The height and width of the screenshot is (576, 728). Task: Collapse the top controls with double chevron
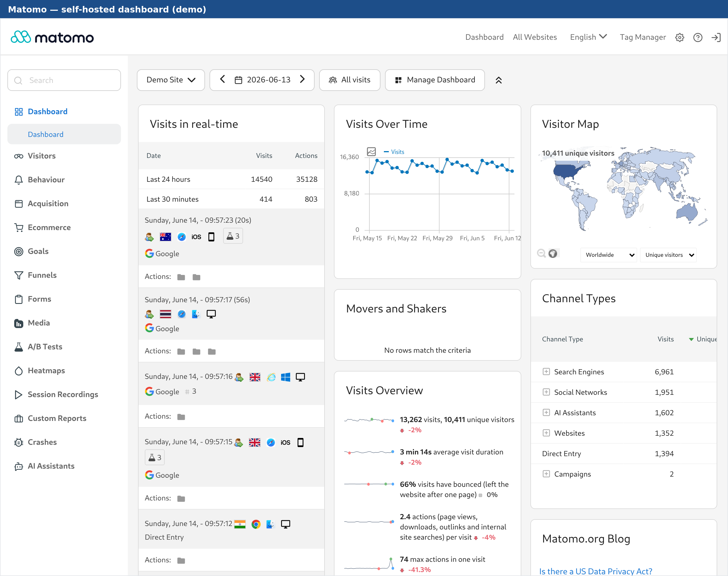coord(499,80)
